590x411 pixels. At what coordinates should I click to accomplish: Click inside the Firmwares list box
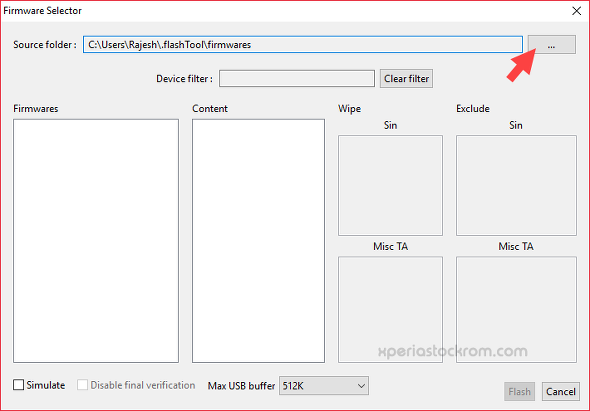[x=96, y=241]
